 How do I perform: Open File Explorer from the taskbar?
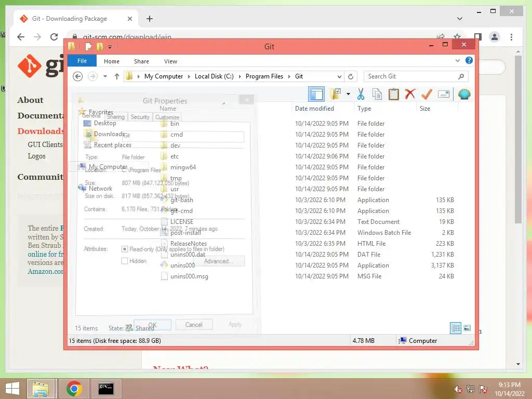pos(41,389)
